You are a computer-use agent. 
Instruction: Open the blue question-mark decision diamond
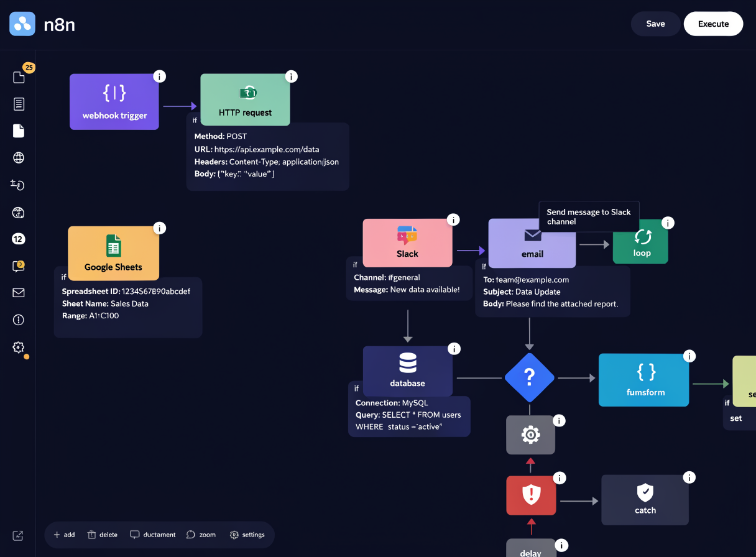click(x=529, y=377)
